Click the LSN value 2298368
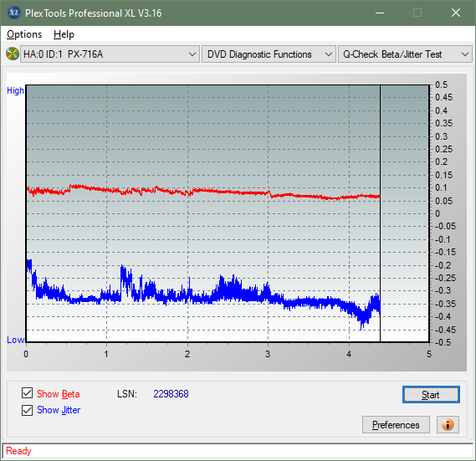Image resolution: width=476 pixels, height=461 pixels. click(171, 394)
